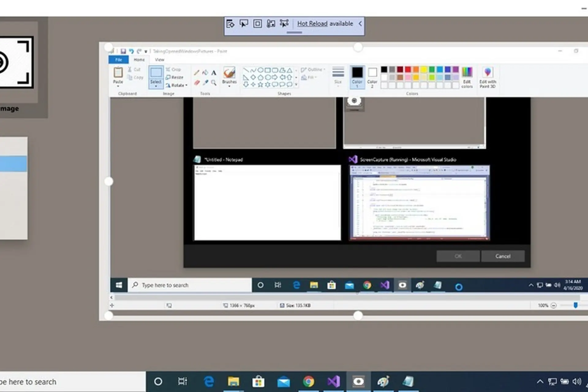
Task: Click Paint horizontal scrollbar left arrow
Action: [111, 297]
